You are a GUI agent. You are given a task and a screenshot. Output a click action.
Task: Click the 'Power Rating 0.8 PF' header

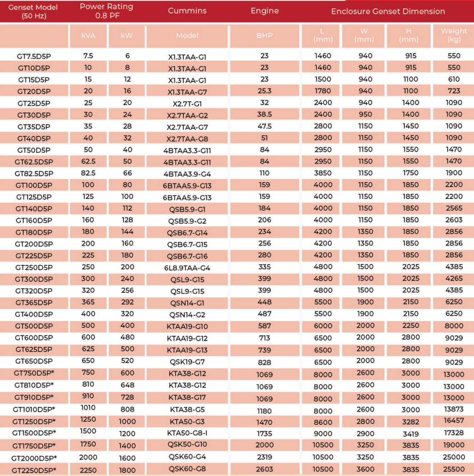click(x=107, y=11)
